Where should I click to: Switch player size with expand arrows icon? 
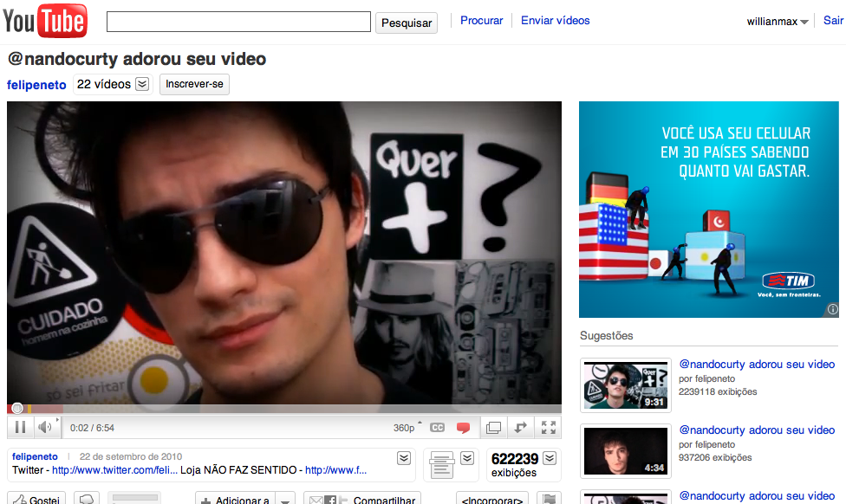click(521, 428)
